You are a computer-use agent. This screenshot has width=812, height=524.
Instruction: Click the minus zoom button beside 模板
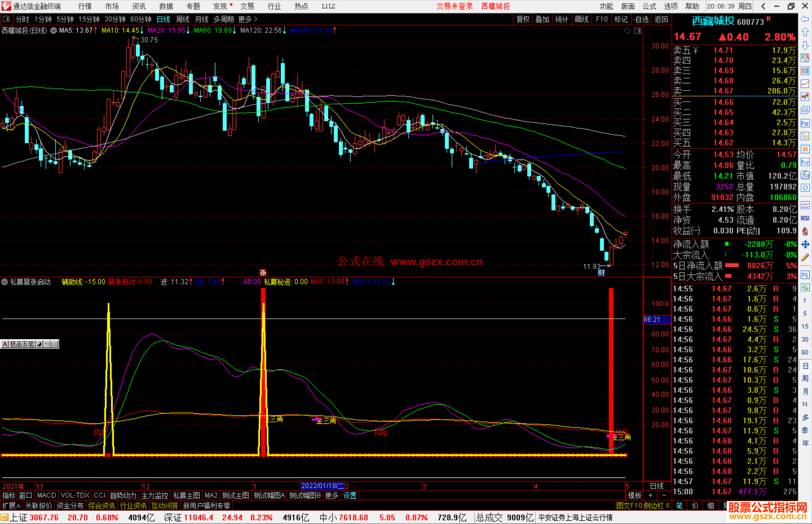pos(664,495)
